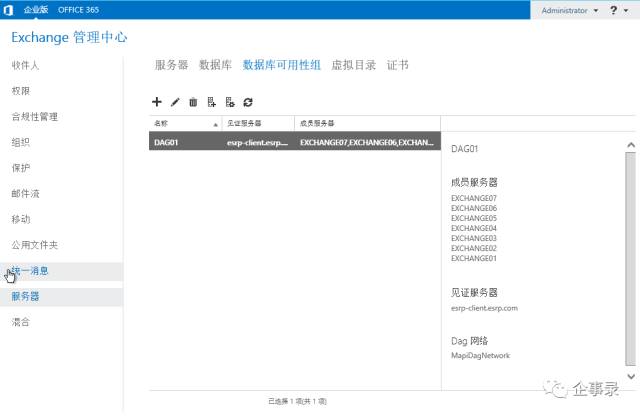Click the DAG01 title in details pane
The width and height of the screenshot is (640, 417).
point(464,149)
